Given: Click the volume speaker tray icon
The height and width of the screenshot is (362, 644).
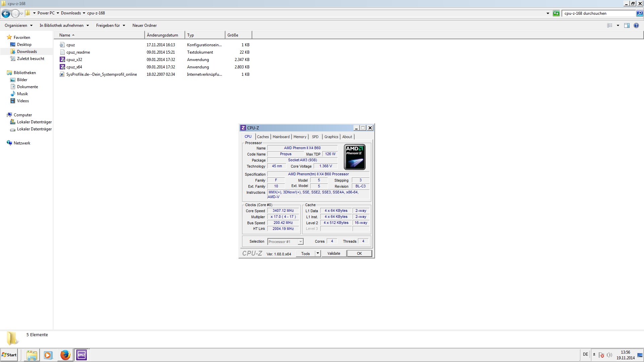Looking at the screenshot, I should pos(609,355).
